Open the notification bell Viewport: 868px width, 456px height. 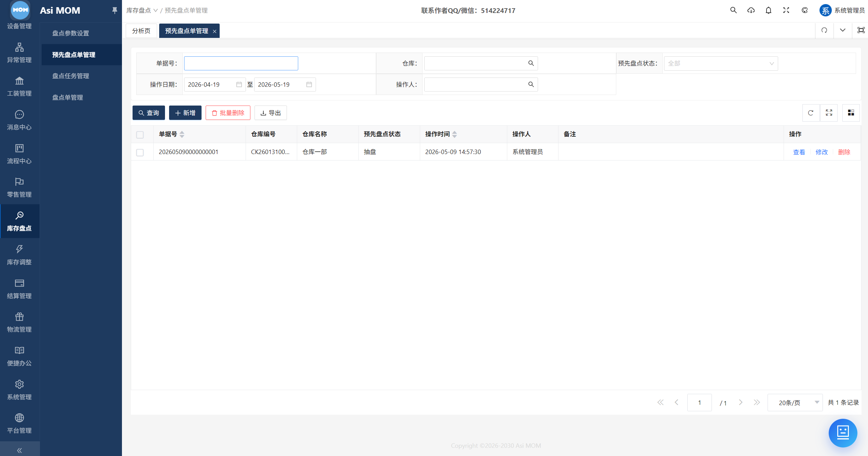click(x=769, y=10)
